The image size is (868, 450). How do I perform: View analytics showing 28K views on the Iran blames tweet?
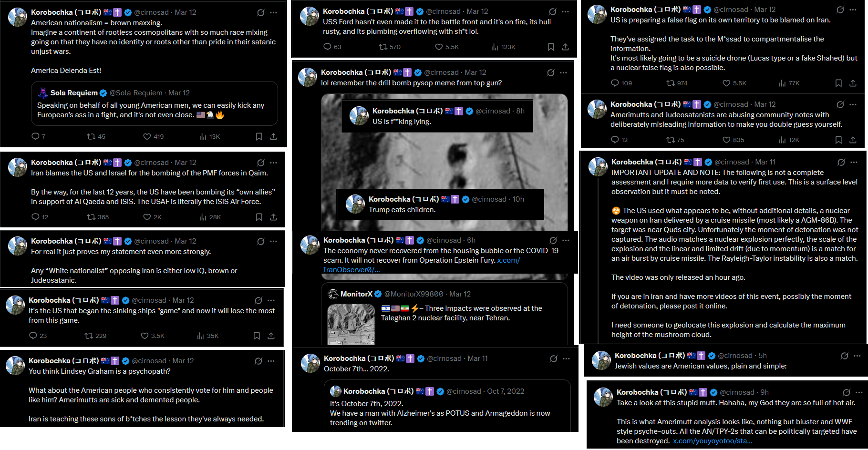[209, 217]
